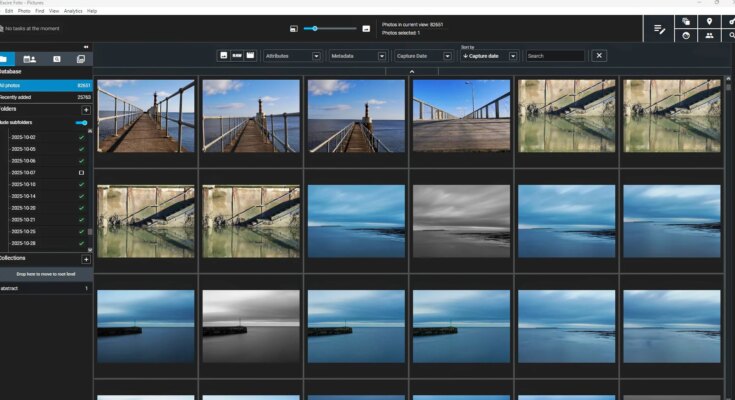
Task: Click the people group icon at top right
Action: 710,36
